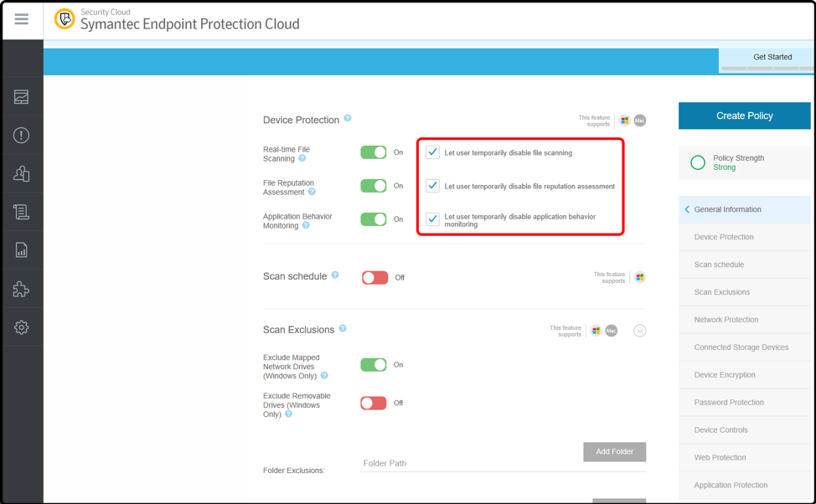
Task: Toggle Application Behavior Monitoring switch
Action: [374, 219]
